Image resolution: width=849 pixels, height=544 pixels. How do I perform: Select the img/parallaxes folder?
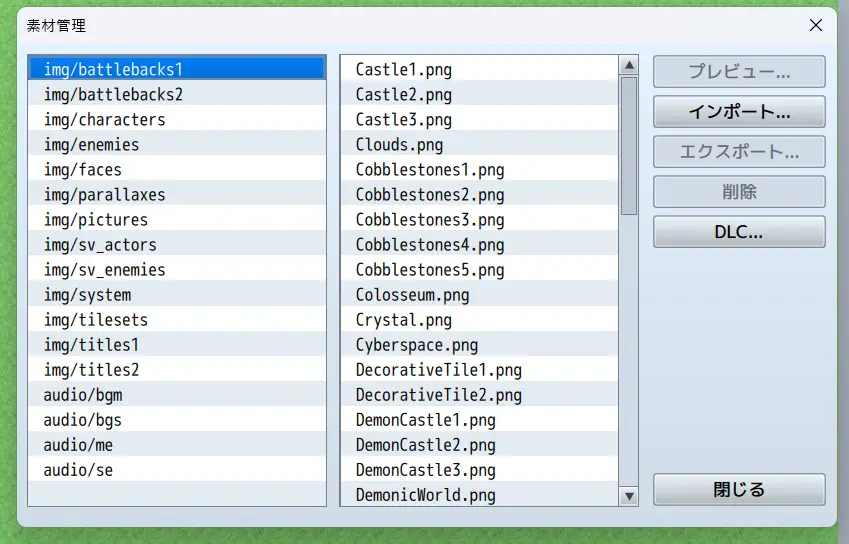click(x=104, y=195)
